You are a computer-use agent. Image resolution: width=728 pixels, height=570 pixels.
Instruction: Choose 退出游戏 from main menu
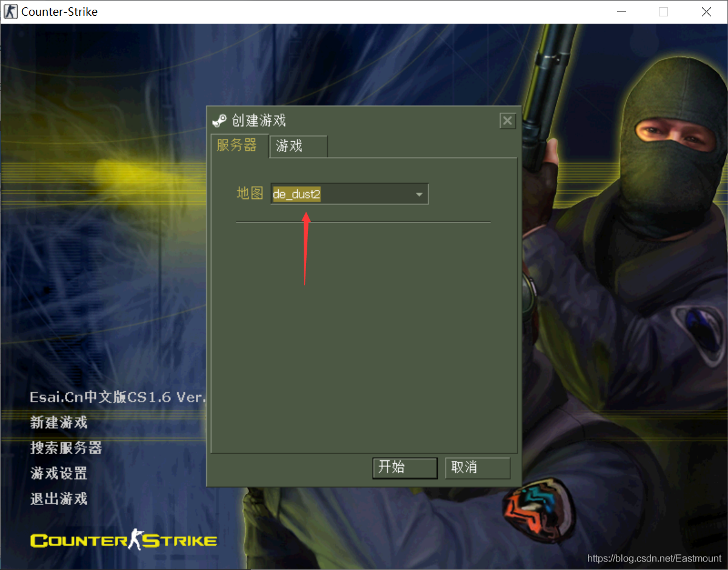coord(59,498)
